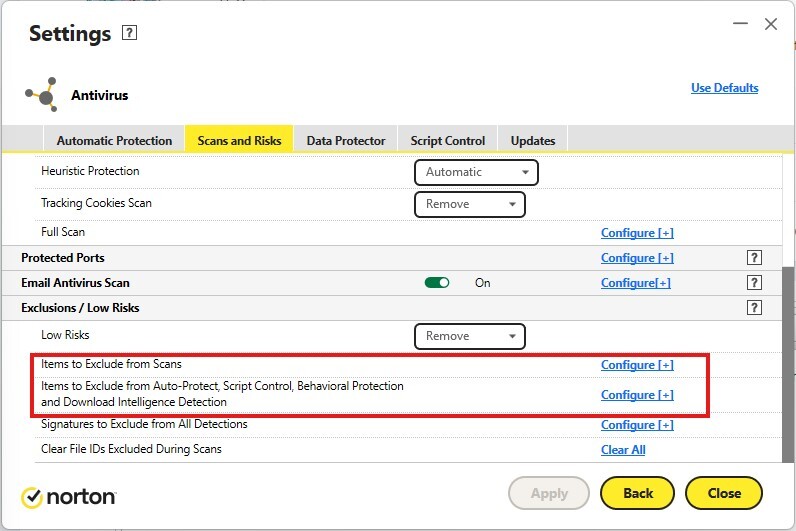The width and height of the screenshot is (796, 531).
Task: Click the Tracking Cookies Scan label
Action: [96, 203]
